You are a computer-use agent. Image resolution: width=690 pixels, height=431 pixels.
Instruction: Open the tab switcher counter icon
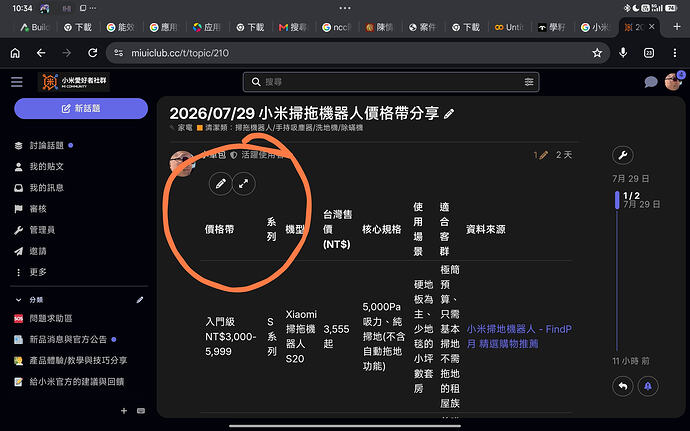(649, 53)
